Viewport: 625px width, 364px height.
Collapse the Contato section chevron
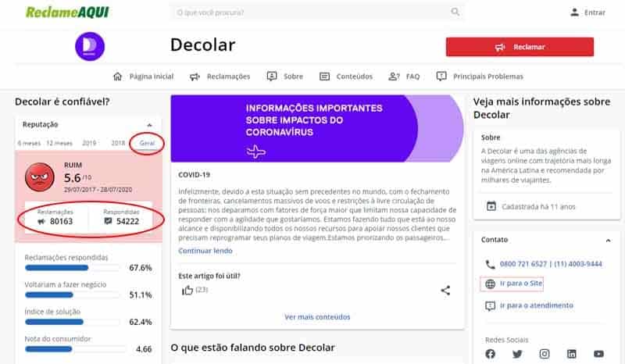coord(609,241)
